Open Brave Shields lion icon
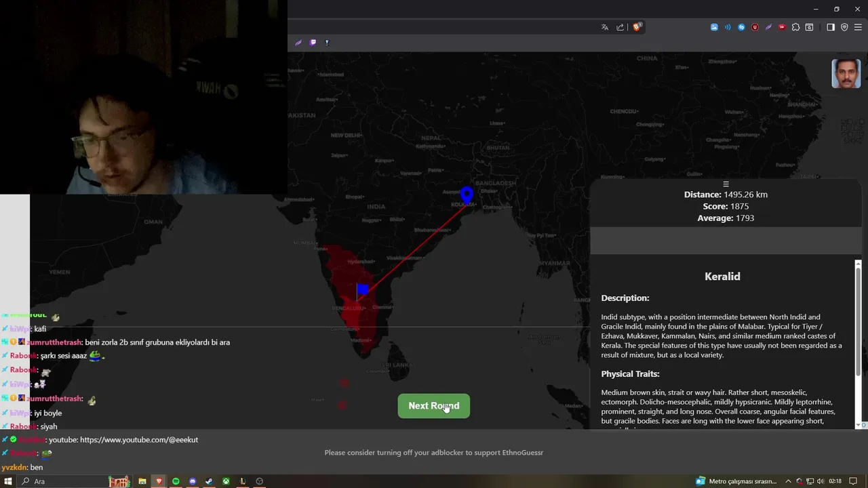Screen dimensions: 868x488 click(637, 27)
